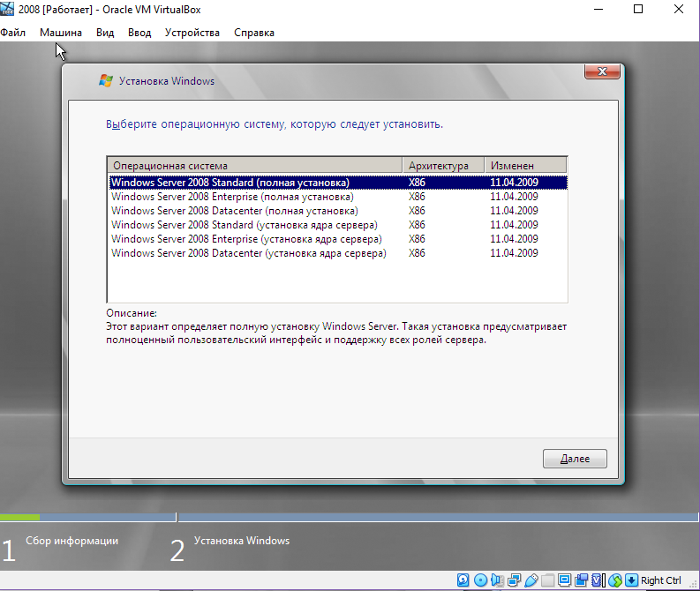The width and height of the screenshot is (700, 591).
Task: Click the Архитектура column header
Action: [443, 166]
